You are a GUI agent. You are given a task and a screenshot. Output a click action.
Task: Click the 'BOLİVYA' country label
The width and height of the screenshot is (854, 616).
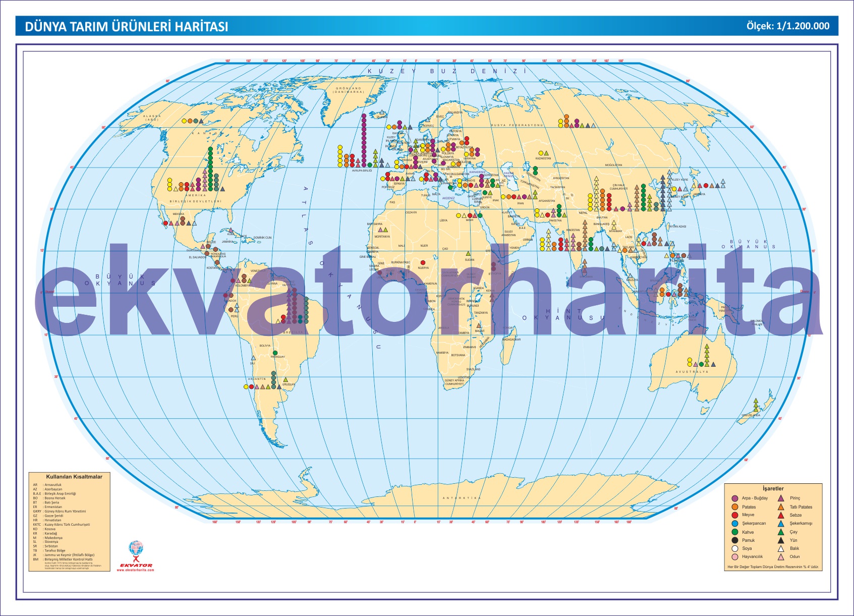tap(265, 346)
